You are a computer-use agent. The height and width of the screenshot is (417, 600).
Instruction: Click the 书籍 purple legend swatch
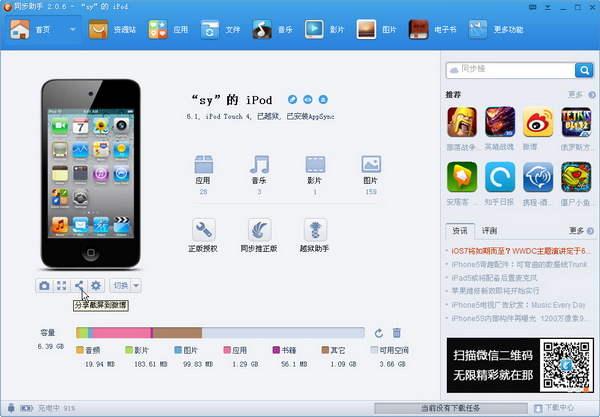pos(276,350)
